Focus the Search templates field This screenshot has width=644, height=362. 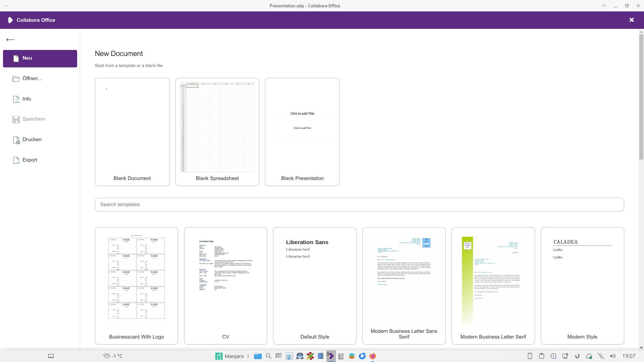359,204
